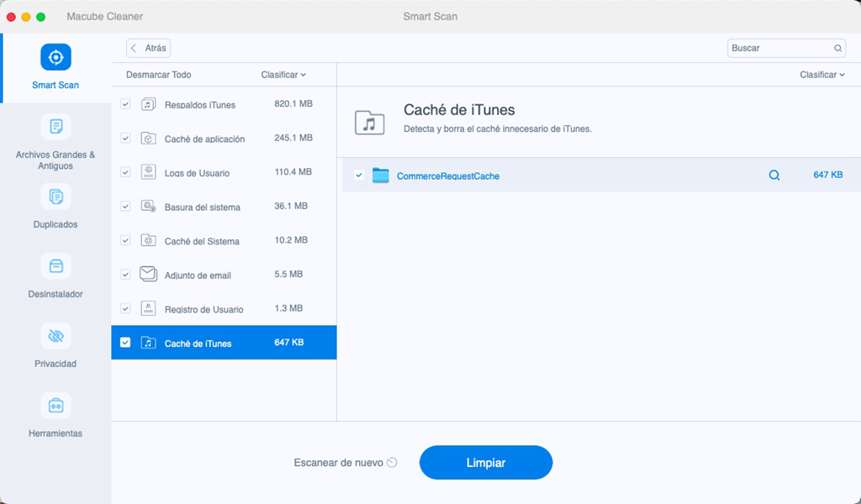Click the 820.1 MB size value
The image size is (861, 504).
pyautogui.click(x=293, y=103)
